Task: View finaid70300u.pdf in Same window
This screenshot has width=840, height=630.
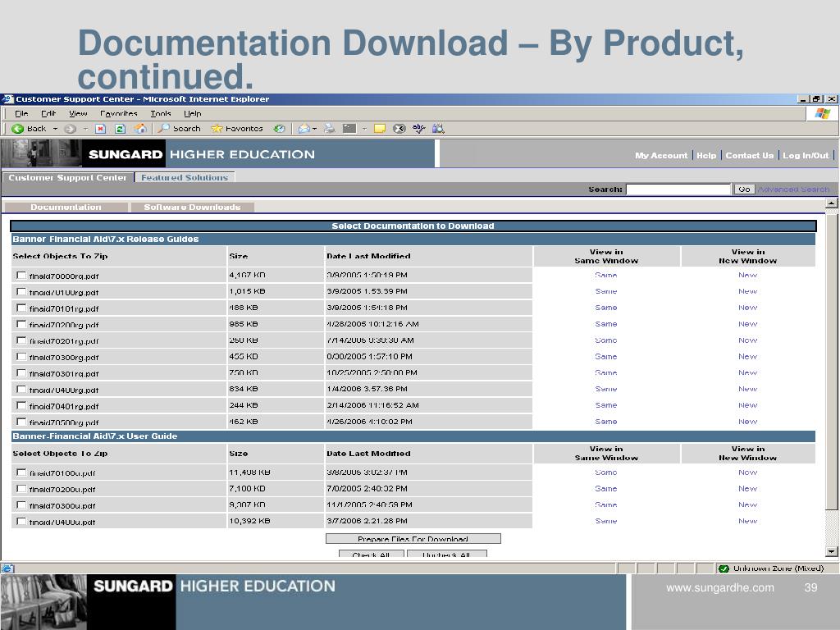Action: [x=606, y=504]
